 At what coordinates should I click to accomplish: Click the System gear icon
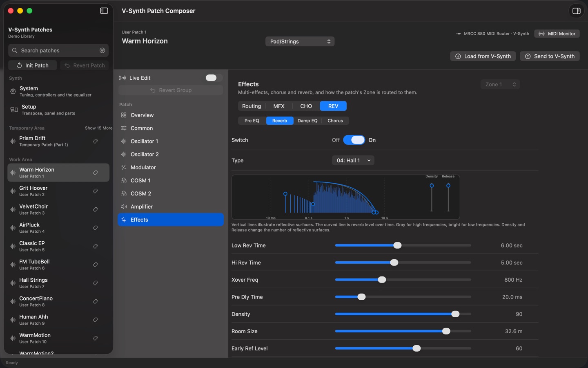pos(13,91)
